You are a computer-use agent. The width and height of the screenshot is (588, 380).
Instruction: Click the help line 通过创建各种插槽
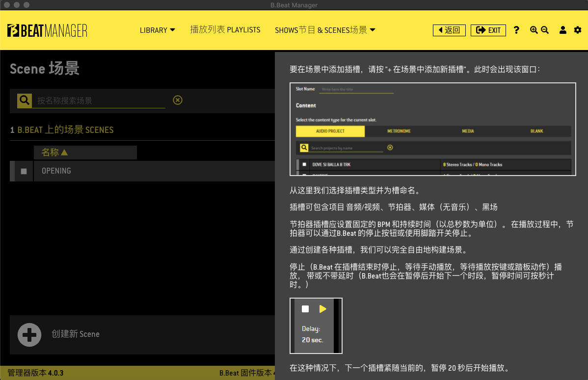coord(378,250)
